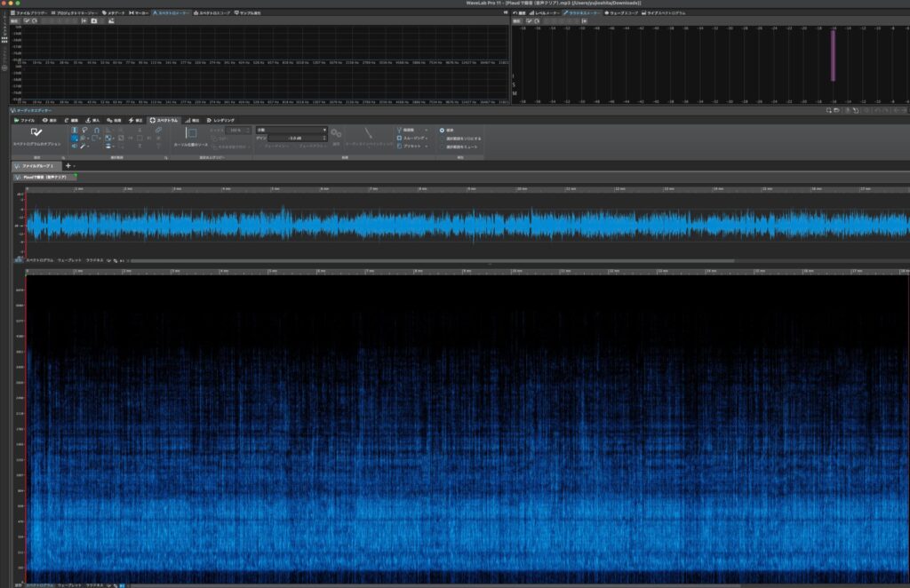Select the lasso selection tool icon
The image size is (910, 588).
[84, 131]
